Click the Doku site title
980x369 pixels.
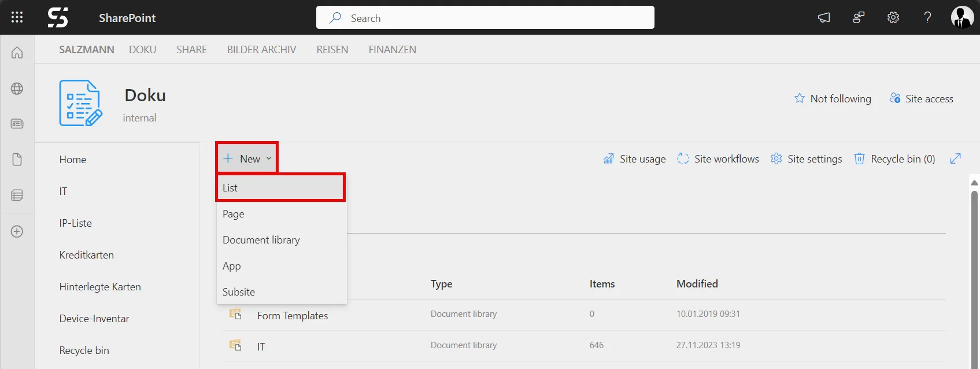point(145,95)
